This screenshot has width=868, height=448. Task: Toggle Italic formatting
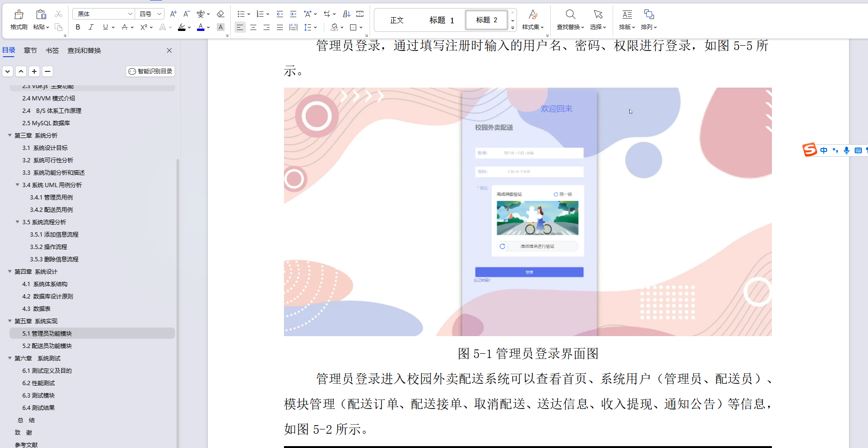click(91, 27)
